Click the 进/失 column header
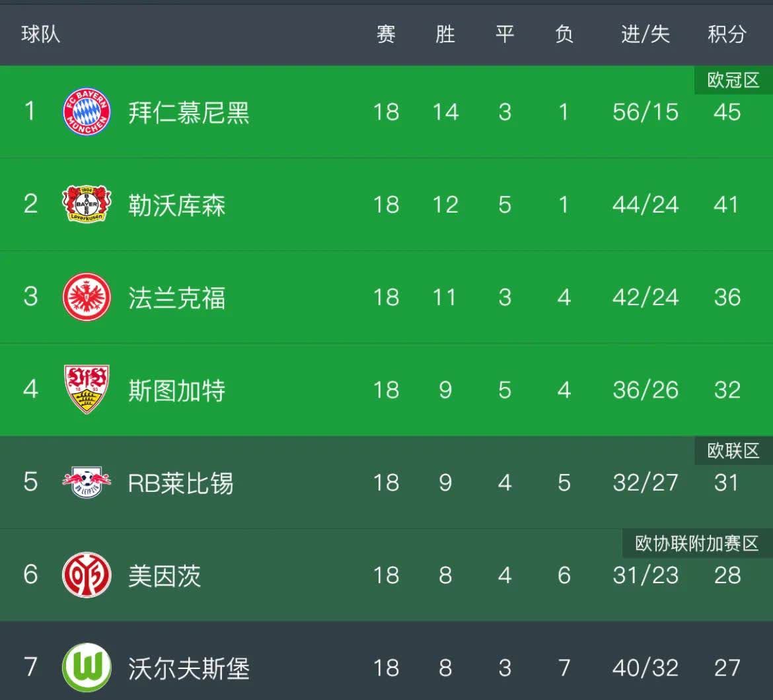This screenshot has width=773, height=700. [645, 34]
